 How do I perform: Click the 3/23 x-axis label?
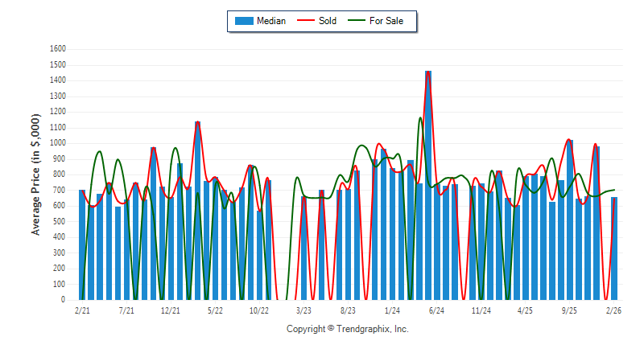(x=303, y=310)
